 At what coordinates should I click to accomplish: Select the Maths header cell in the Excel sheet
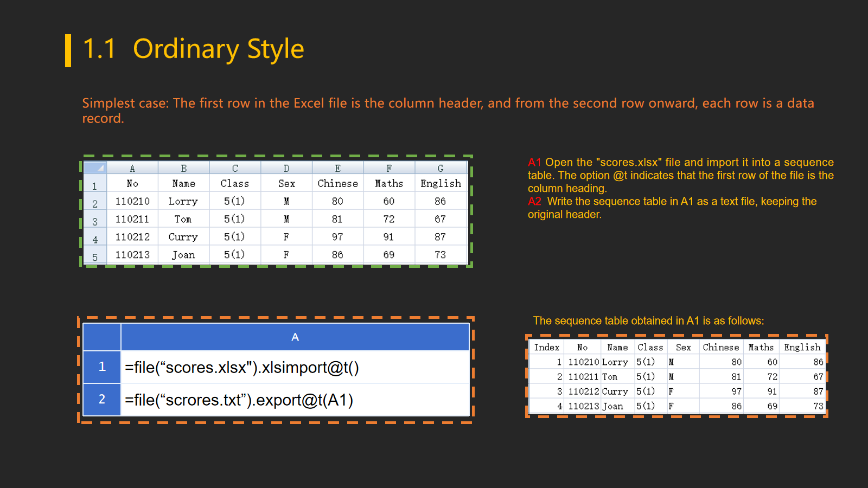click(389, 183)
